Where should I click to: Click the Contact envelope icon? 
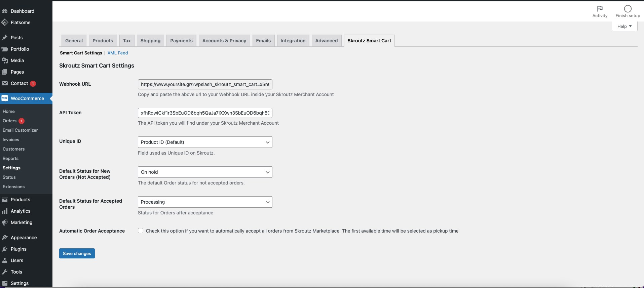click(x=5, y=83)
